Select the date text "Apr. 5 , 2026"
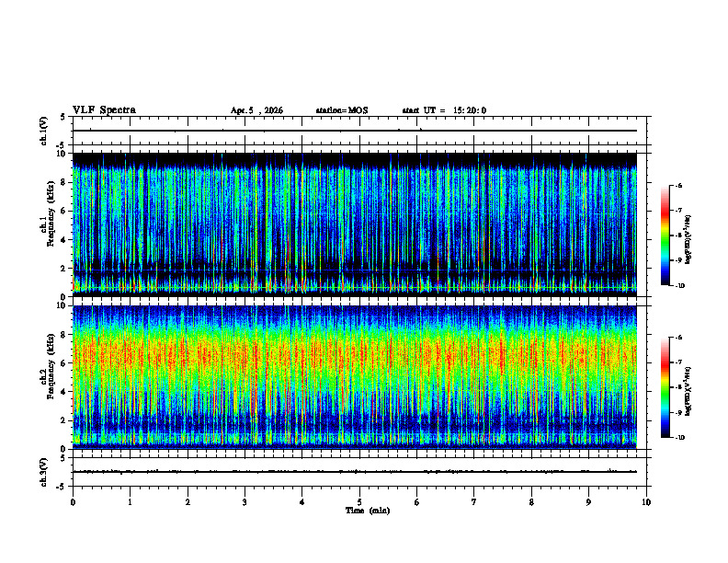Screen dimensions: 728x563 coord(256,110)
